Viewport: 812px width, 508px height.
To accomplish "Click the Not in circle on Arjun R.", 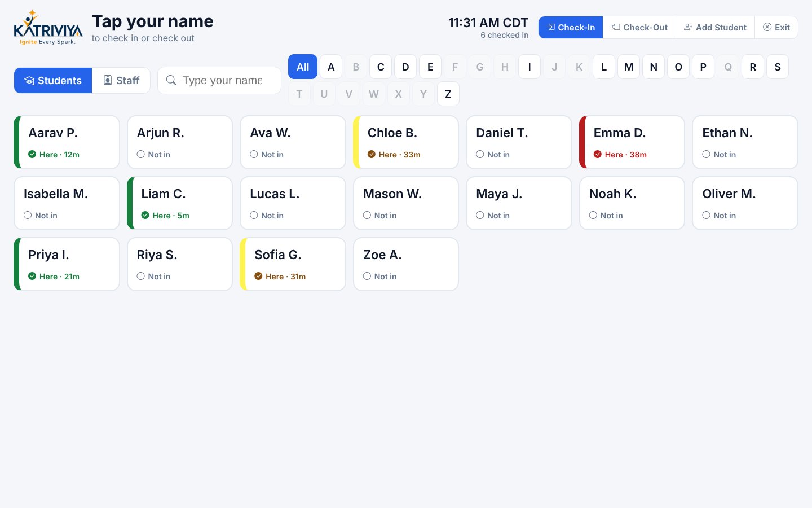I will [x=141, y=154].
